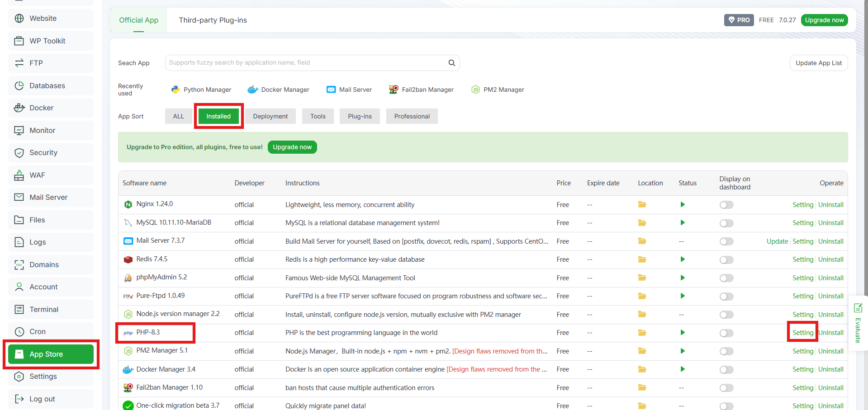868x410 pixels.
Task: Toggle dashboard display for Nginx 1.24.0
Action: (x=726, y=205)
